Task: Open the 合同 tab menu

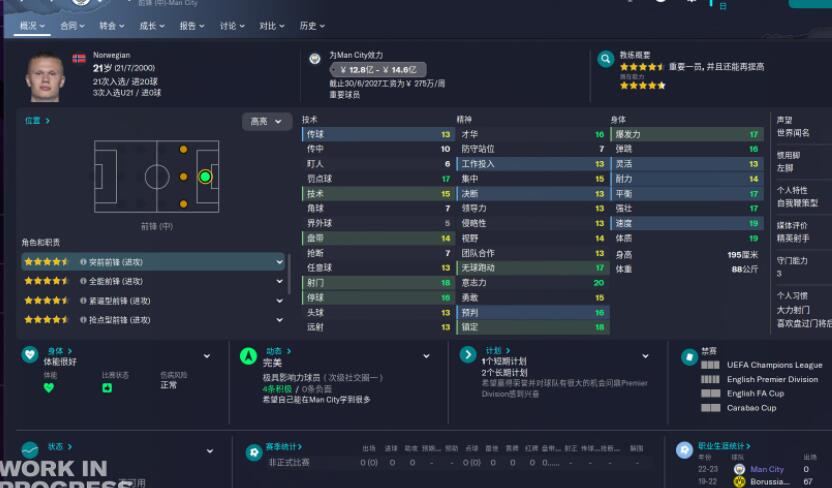Action: click(x=72, y=25)
